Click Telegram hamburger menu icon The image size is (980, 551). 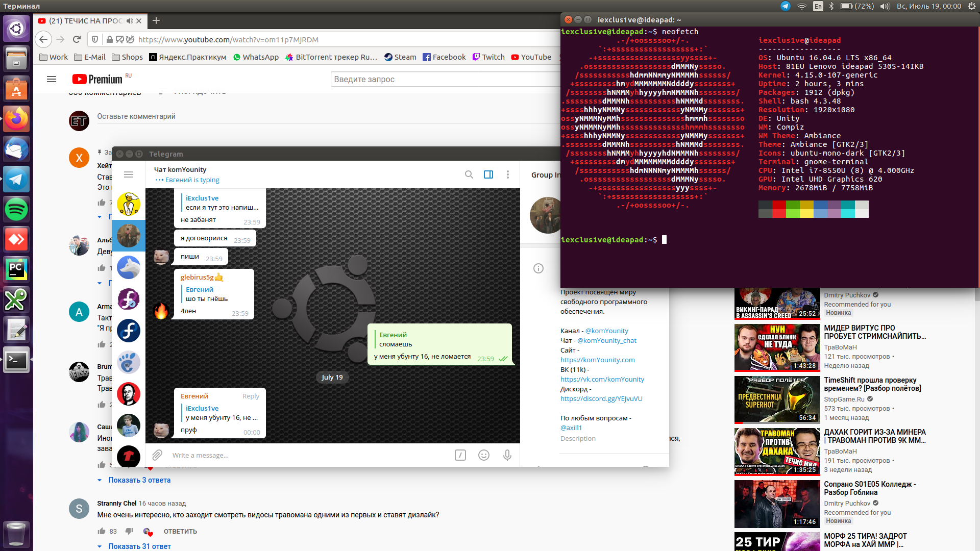pyautogui.click(x=129, y=174)
